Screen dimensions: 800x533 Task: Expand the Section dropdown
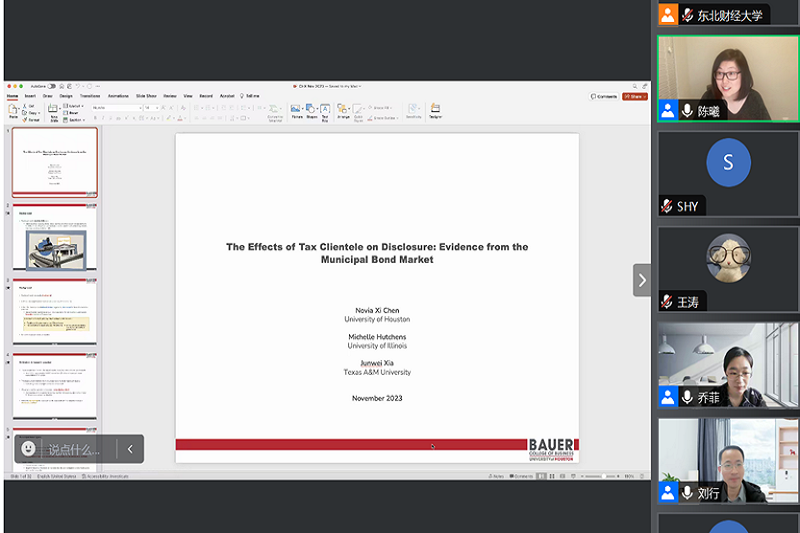pyautogui.click(x=75, y=119)
